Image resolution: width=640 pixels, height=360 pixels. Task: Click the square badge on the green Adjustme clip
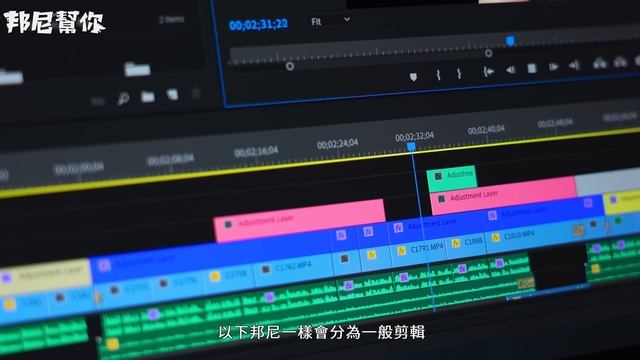tap(438, 176)
